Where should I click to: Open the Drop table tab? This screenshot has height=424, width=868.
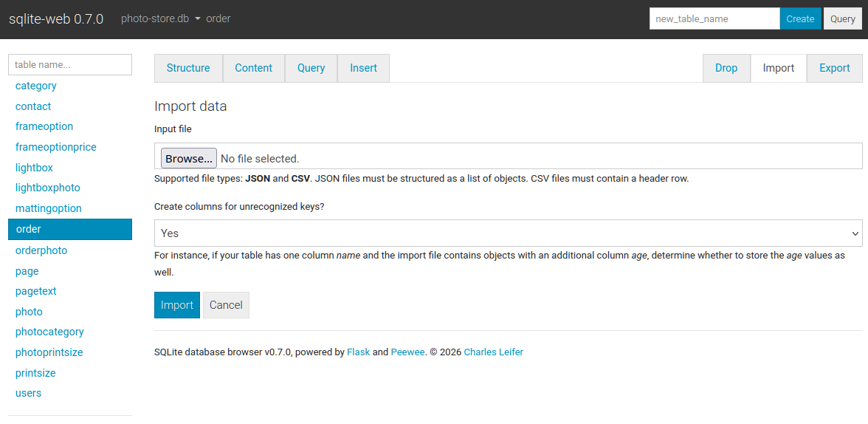click(x=726, y=68)
